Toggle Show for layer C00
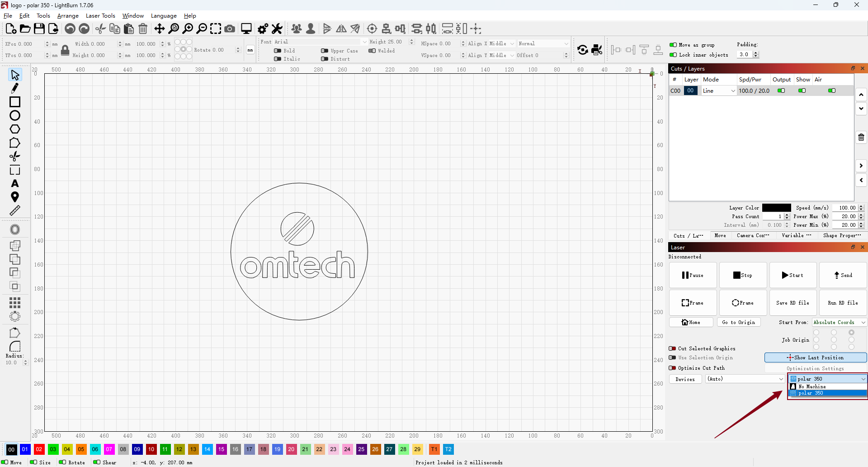The height and width of the screenshot is (467, 868). pos(802,91)
